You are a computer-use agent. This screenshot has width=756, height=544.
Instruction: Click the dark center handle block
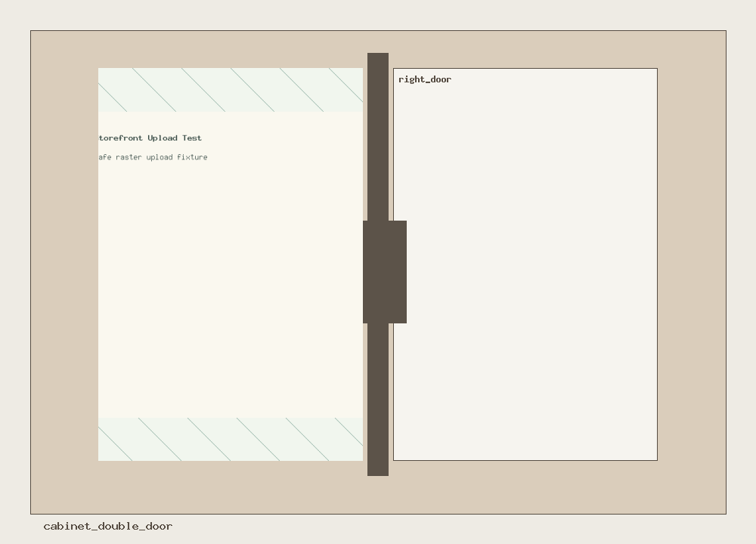coord(385,272)
